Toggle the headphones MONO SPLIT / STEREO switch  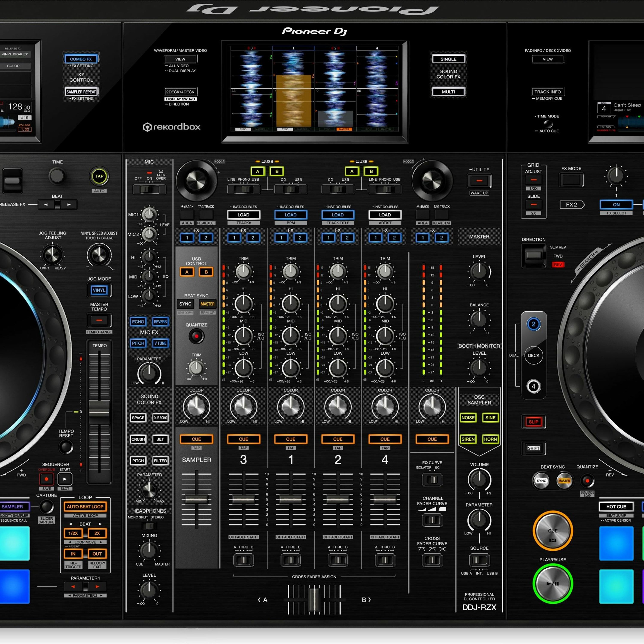[149, 526]
